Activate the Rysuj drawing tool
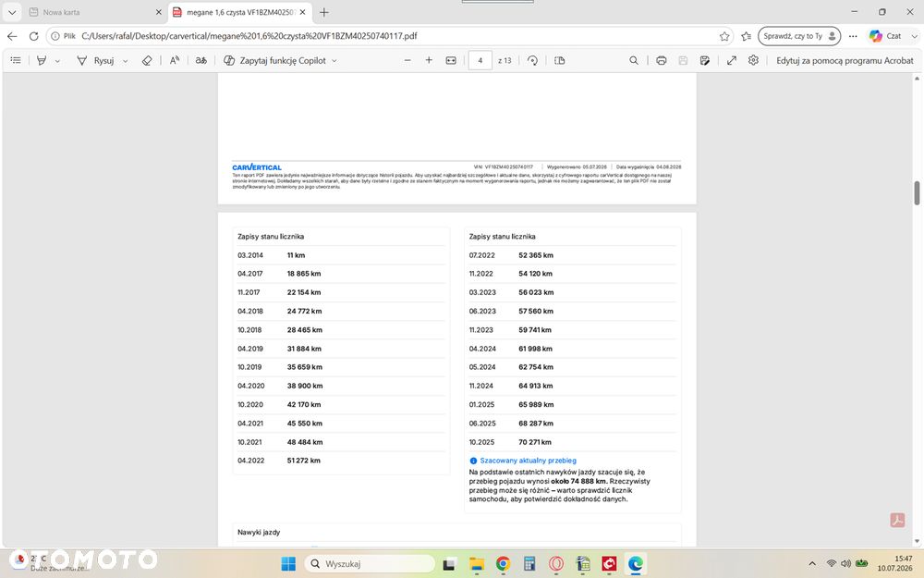The image size is (924, 578). (x=96, y=60)
